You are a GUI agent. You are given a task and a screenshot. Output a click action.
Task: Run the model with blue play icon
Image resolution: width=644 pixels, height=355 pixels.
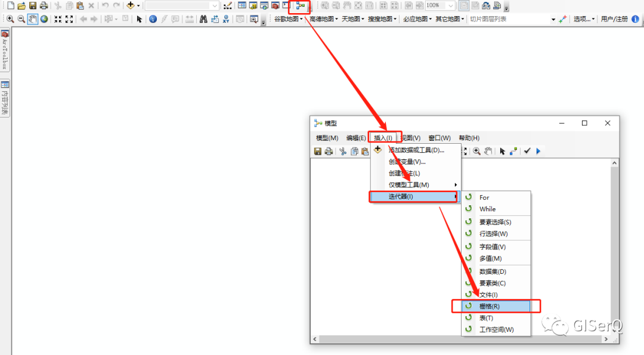tap(538, 151)
